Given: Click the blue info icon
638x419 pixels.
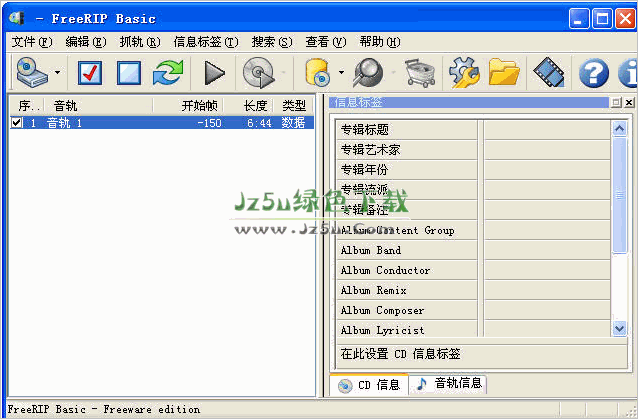Looking at the screenshot, I should click(628, 73).
